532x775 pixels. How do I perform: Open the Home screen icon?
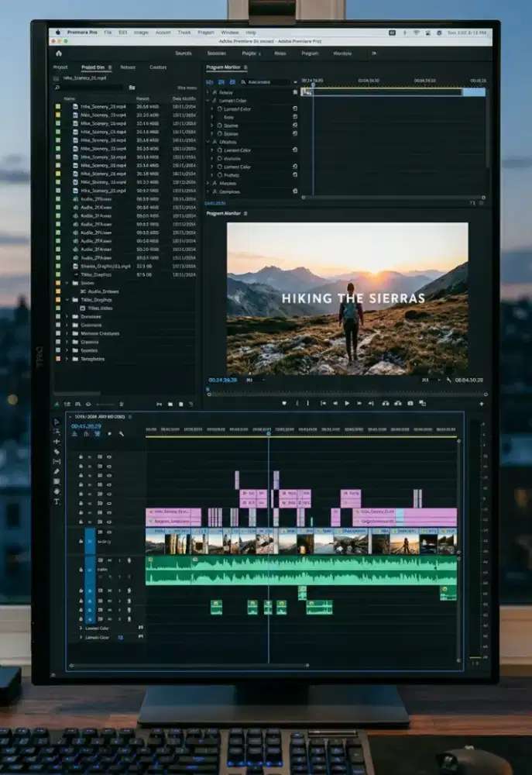[x=59, y=53]
